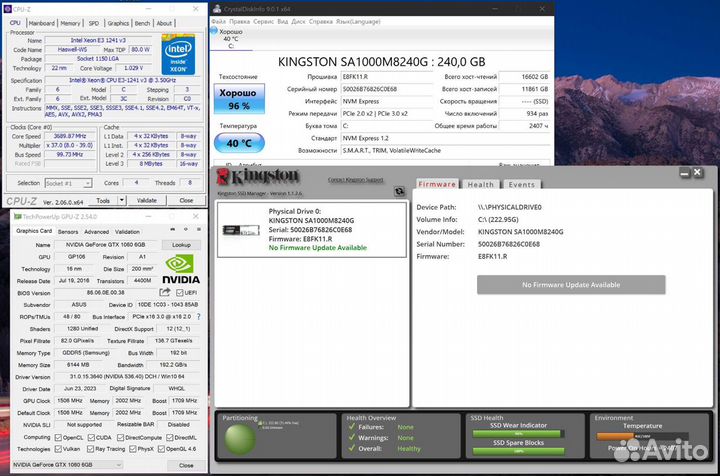720x476 pixels.
Task: Click the CrystalDiskInfo title bar app icon
Action: tap(217, 9)
